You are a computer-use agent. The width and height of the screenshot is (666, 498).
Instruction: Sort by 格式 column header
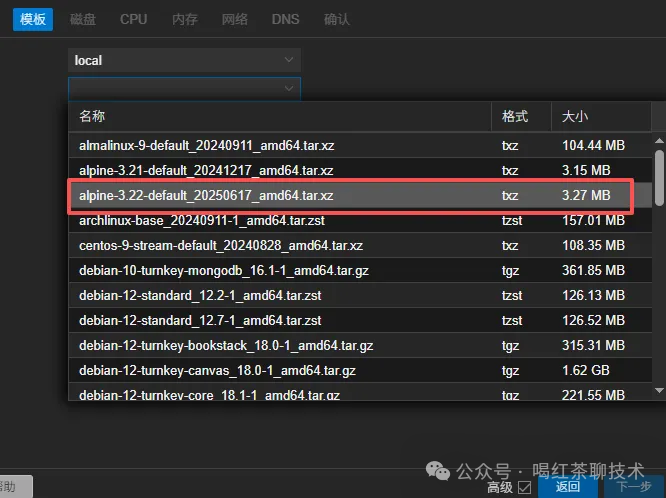[x=521, y=116]
